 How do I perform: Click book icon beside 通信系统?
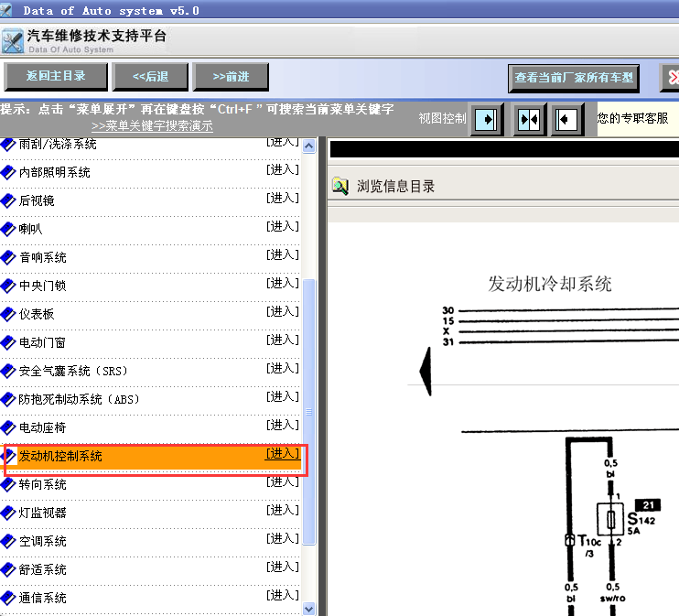pyautogui.click(x=8, y=598)
